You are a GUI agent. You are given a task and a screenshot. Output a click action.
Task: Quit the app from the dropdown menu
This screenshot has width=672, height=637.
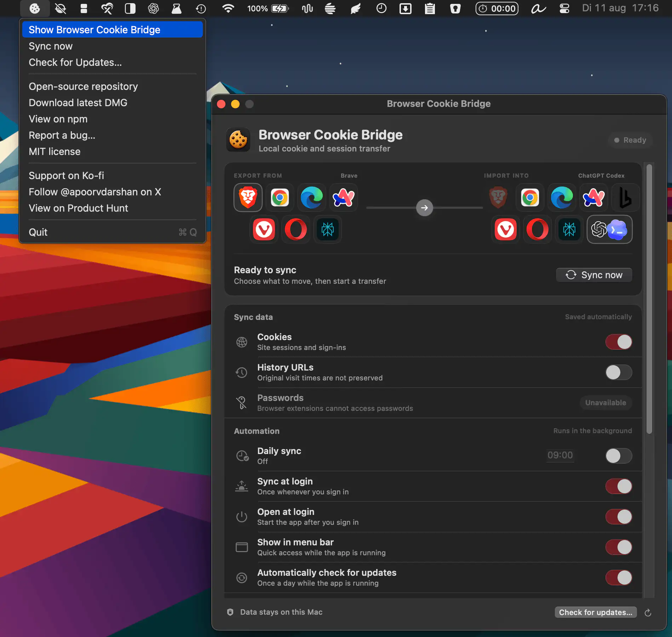(x=113, y=232)
